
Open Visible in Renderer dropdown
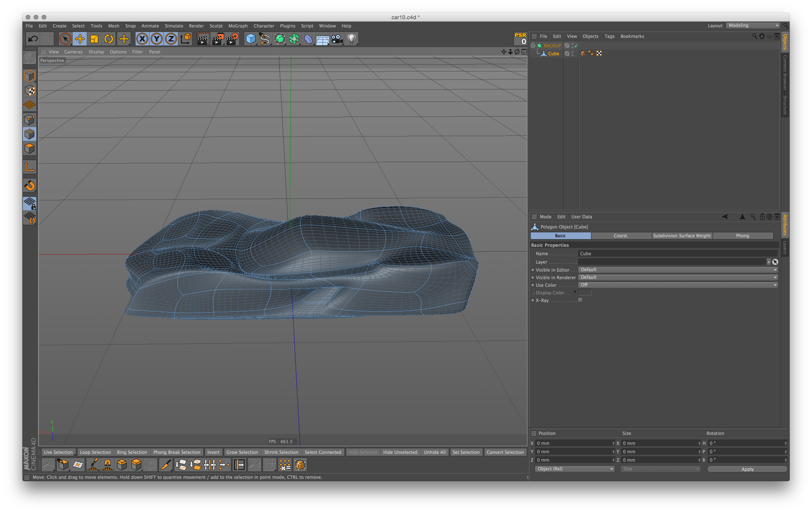click(x=678, y=277)
